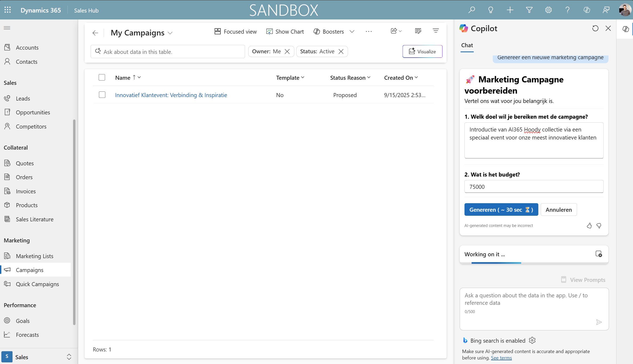633x364 pixels.
Task: Open Advanced Find funnel icon
Action: 529,10
